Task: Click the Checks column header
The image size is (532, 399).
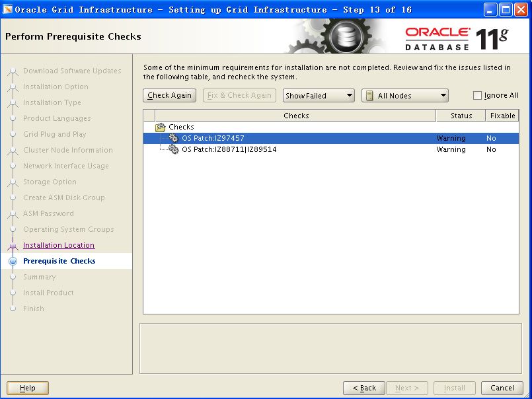Action: pyautogui.click(x=295, y=116)
